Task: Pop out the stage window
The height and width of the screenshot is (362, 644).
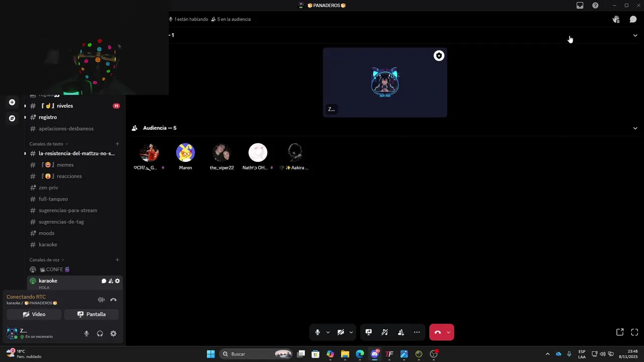Action: tap(620, 332)
